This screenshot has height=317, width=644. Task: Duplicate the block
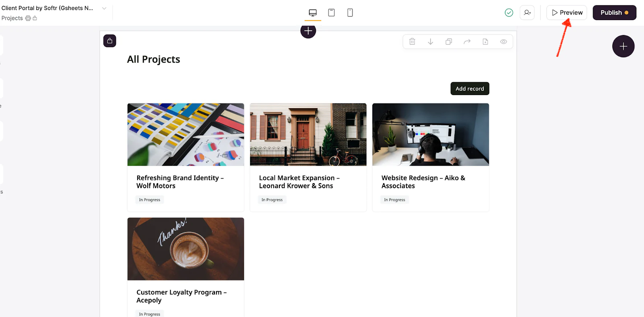449,41
